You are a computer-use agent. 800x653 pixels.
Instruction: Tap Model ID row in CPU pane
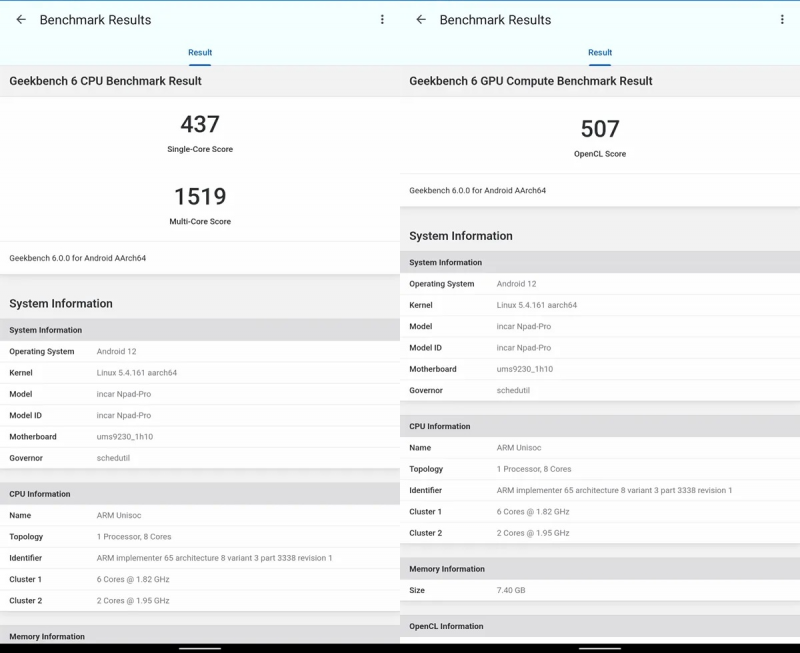point(200,416)
